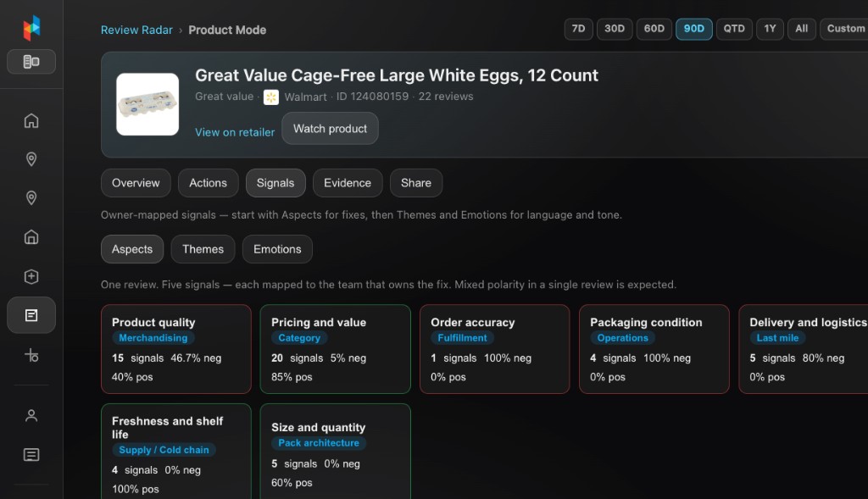This screenshot has width=868, height=499.
Task: Show All time range
Action: [x=802, y=29]
